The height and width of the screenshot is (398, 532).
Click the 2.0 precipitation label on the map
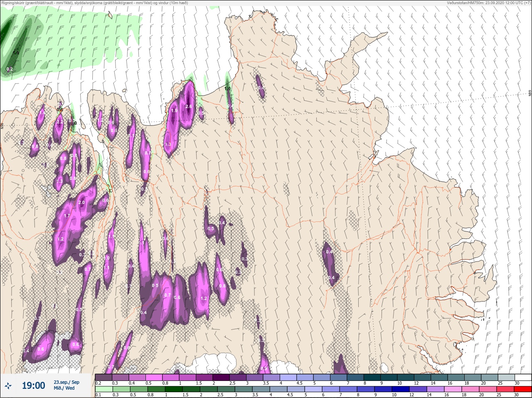click(x=81, y=202)
